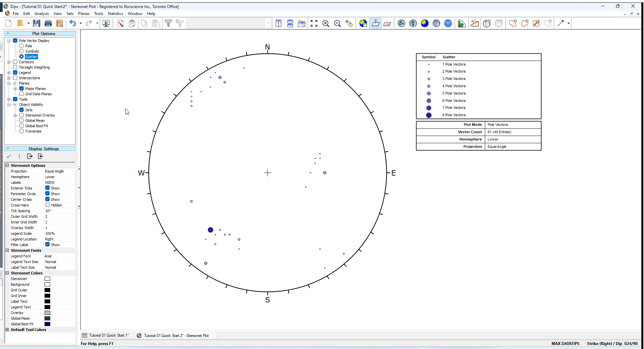Click the export display settings button
The image size is (644, 349).
(30, 156)
